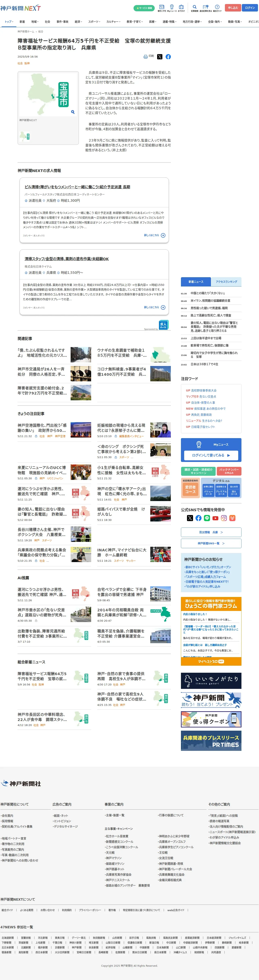Expand the 連載・特集 dropdown menu
The width and height of the screenshot is (259, 980).
coord(170,22)
